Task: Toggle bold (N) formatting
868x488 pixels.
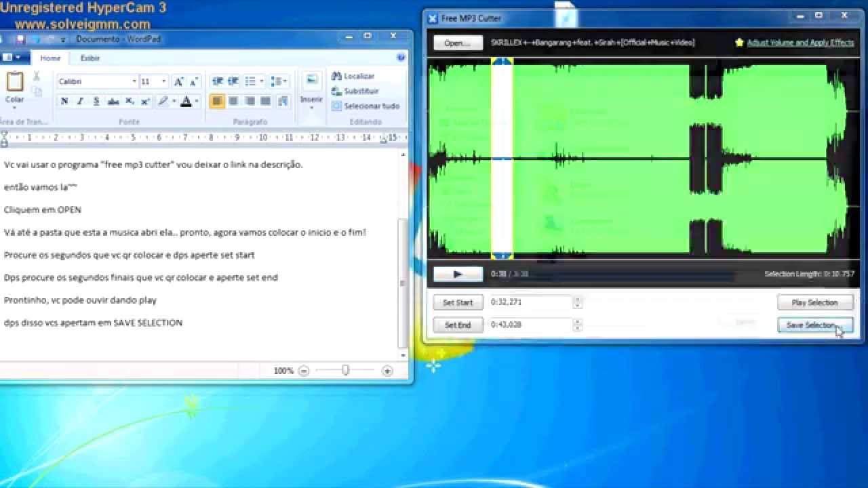Action: (x=64, y=101)
